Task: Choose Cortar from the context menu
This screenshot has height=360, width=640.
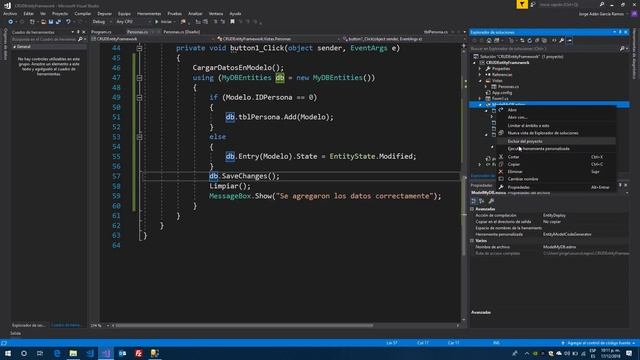Action: point(556,157)
